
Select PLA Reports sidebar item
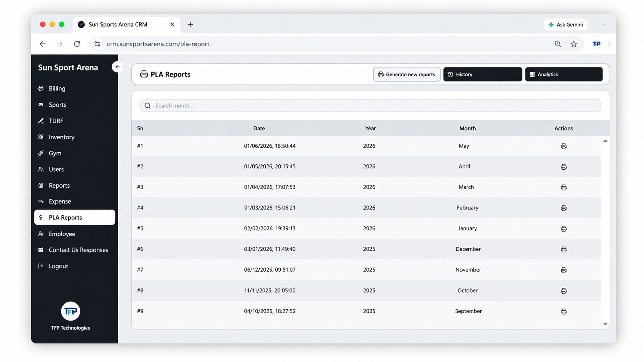tap(74, 217)
